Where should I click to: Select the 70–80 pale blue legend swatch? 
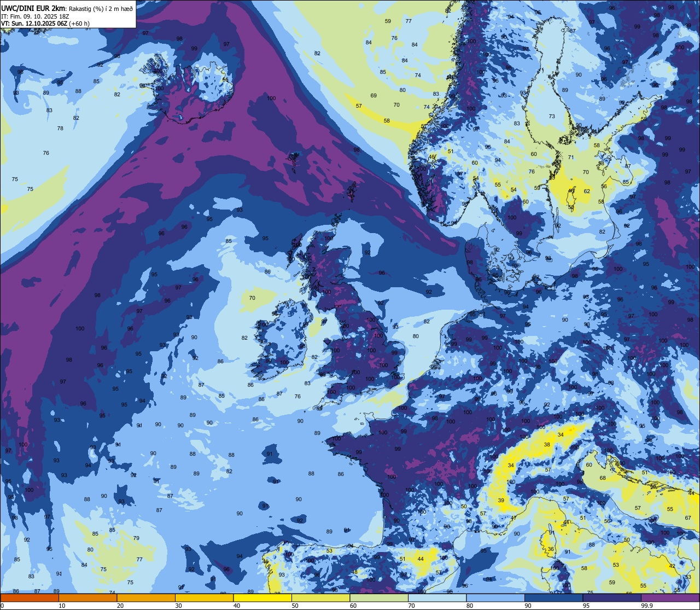[437, 597]
